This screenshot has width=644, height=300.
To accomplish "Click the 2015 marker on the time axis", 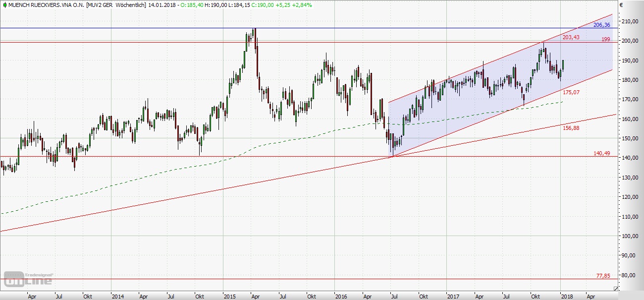I will click(229, 297).
